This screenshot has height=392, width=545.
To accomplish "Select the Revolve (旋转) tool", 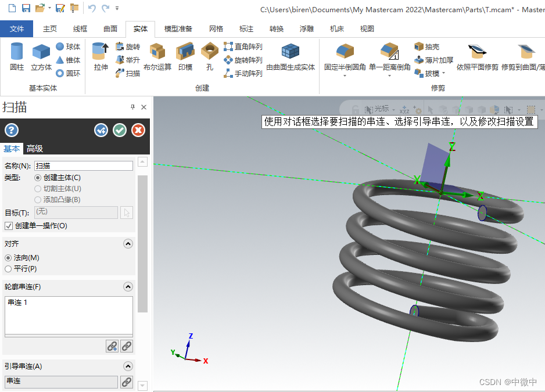I will pos(128,46).
